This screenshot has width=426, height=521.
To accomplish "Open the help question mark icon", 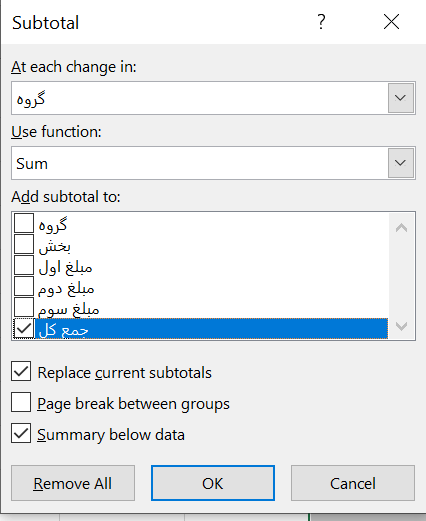I will click(321, 22).
